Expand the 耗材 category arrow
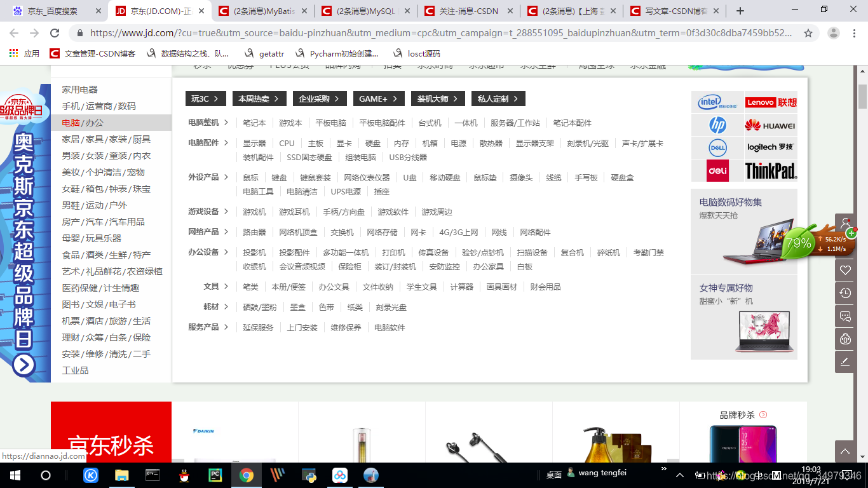Image resolution: width=868 pixels, height=488 pixels. 226,307
